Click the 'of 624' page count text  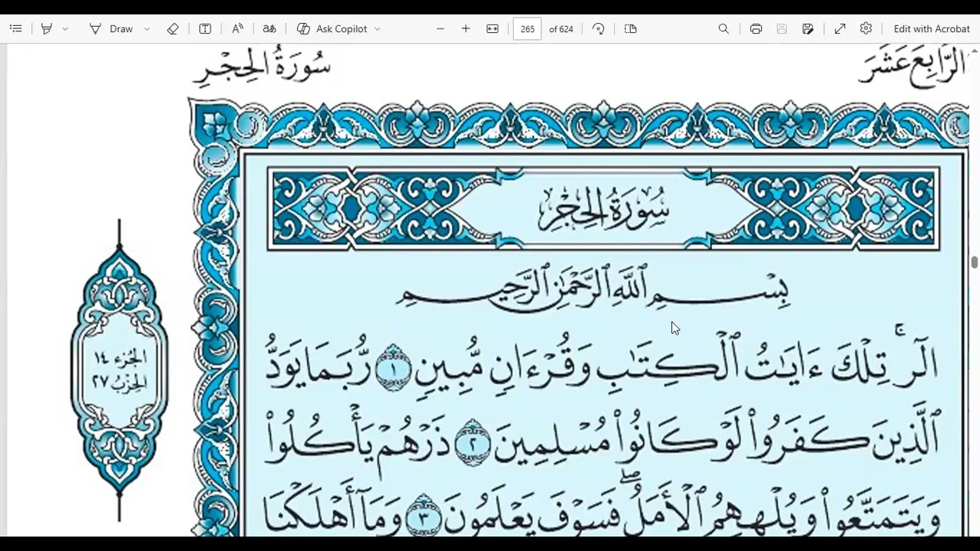coord(561,29)
